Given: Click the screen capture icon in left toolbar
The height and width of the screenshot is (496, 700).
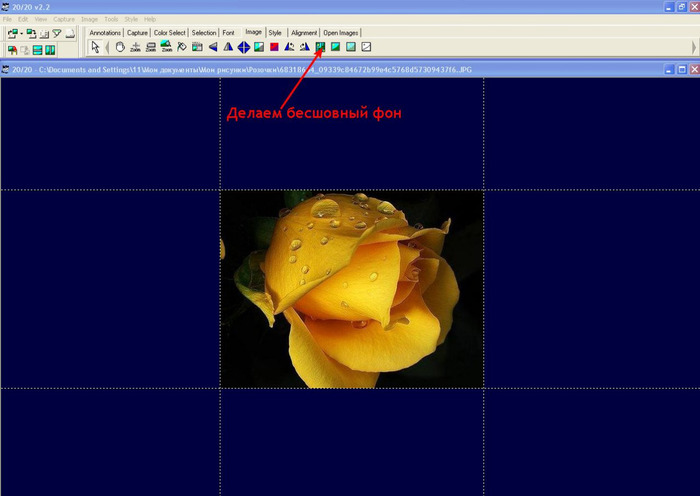Looking at the screenshot, I should [12, 33].
